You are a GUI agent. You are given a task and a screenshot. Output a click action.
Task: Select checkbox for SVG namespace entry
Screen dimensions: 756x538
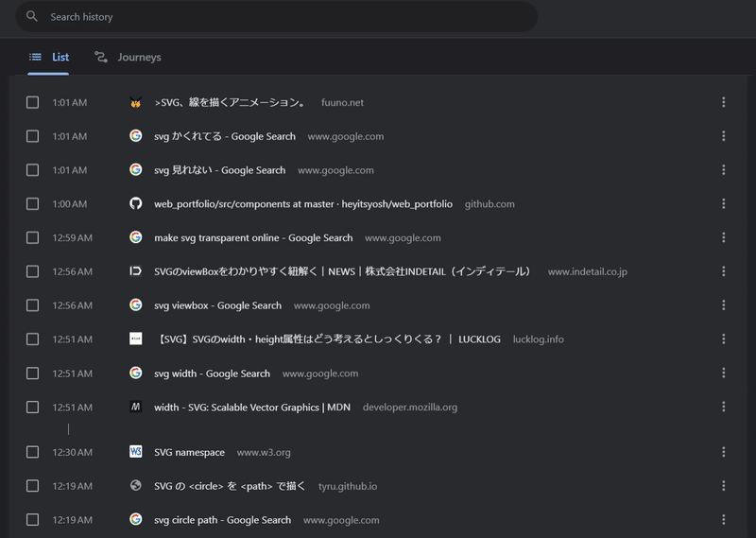pyautogui.click(x=33, y=453)
